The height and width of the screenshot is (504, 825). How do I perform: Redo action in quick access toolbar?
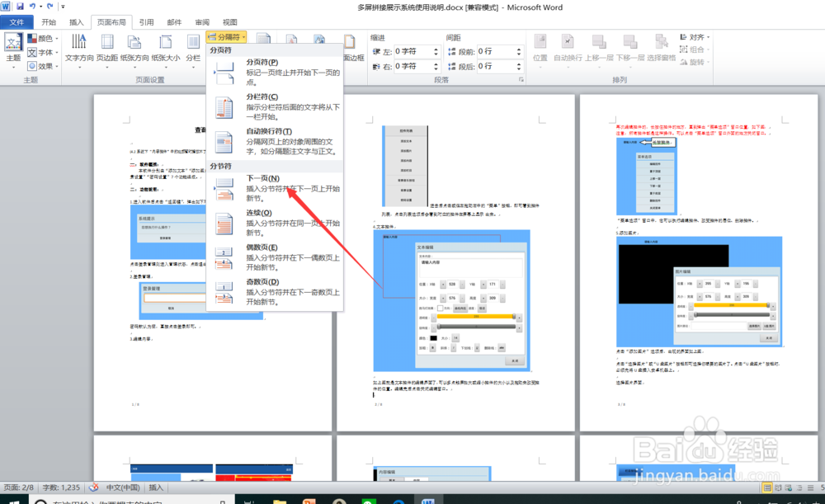click(50, 7)
